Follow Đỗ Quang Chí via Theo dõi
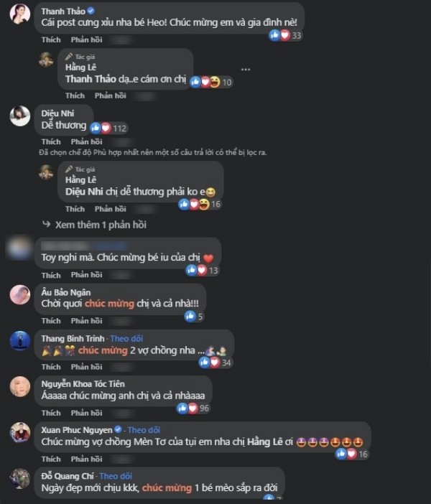This screenshot has height=504, width=431. tap(116, 476)
